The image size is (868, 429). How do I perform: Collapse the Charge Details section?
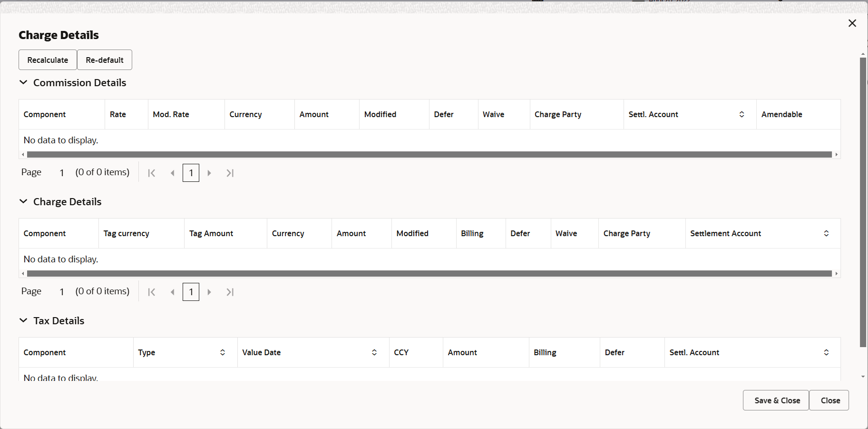[x=24, y=201]
